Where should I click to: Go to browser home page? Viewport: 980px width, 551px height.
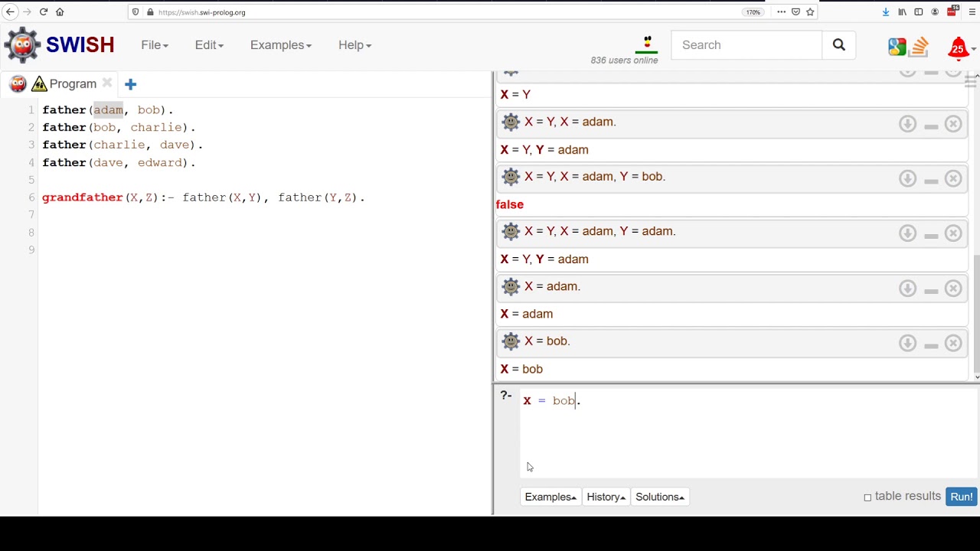60,12
